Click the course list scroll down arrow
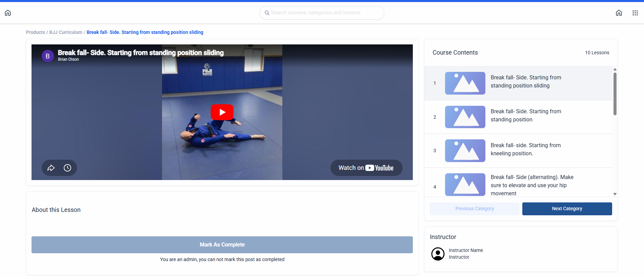Image resolution: width=644 pixels, height=277 pixels. click(615, 194)
